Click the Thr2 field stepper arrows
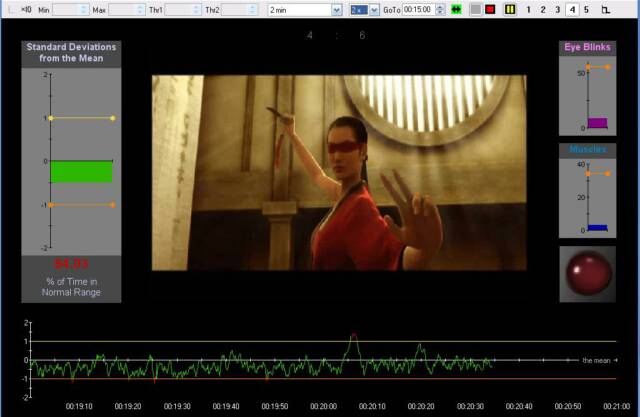Screen dimensions: 640x417 pos(253,10)
